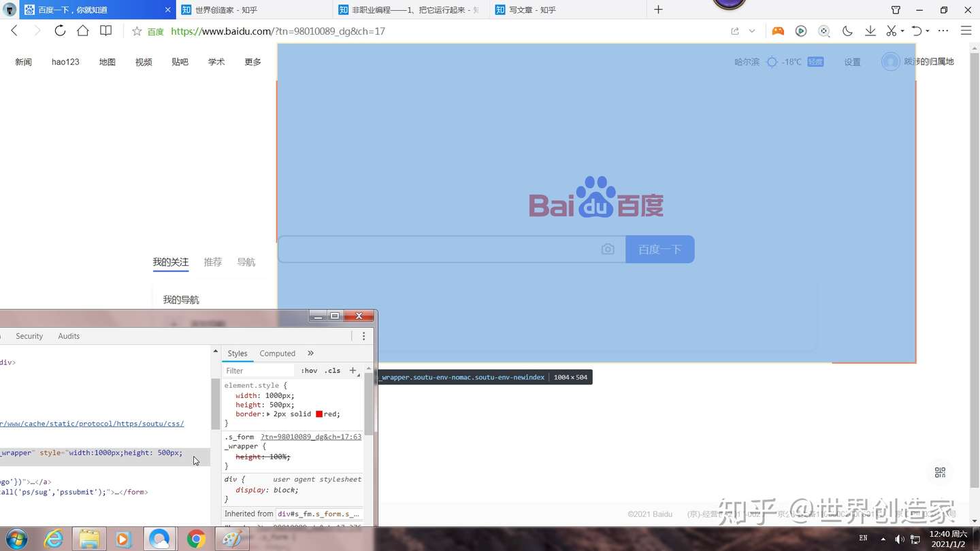Open the 更多 link
The height and width of the screenshot is (551, 980).
click(253, 62)
